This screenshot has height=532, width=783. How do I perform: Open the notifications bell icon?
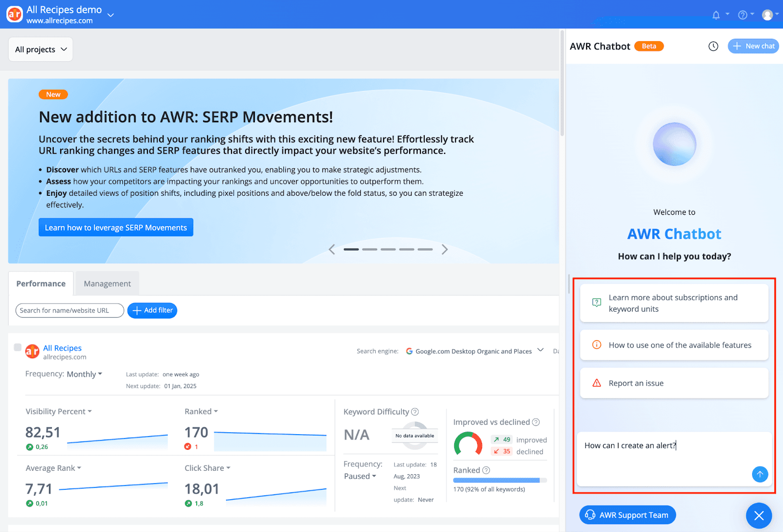716,15
